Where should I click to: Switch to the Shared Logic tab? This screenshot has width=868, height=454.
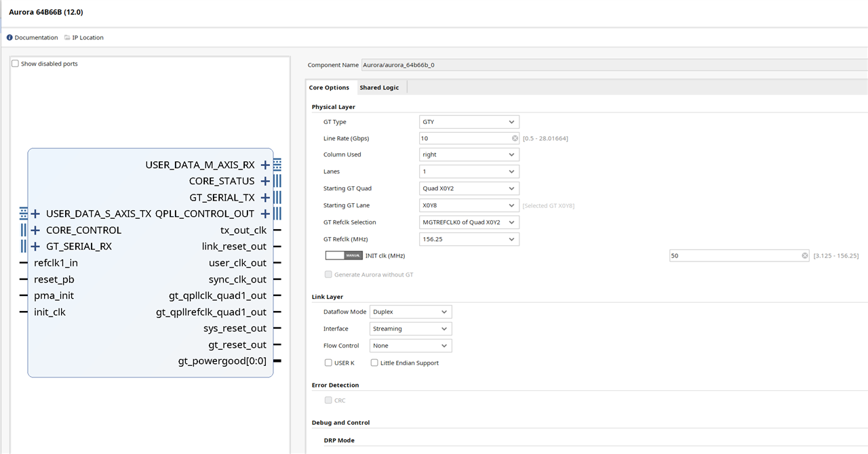click(379, 87)
